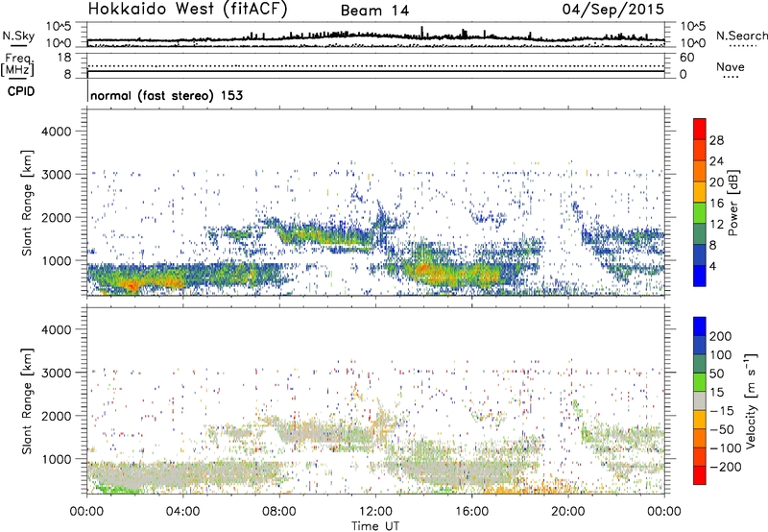Click the '20:00' time axis tick label
This screenshot has height=532, width=768.
[568, 512]
